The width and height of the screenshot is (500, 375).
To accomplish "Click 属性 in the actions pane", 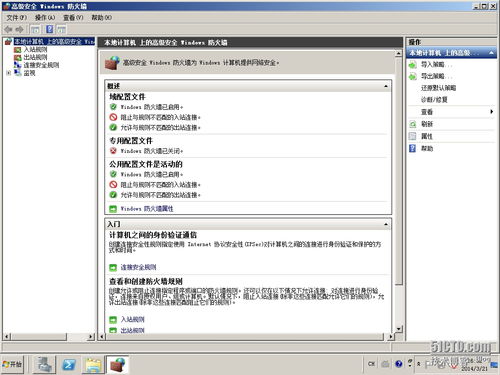I will click(x=427, y=136).
